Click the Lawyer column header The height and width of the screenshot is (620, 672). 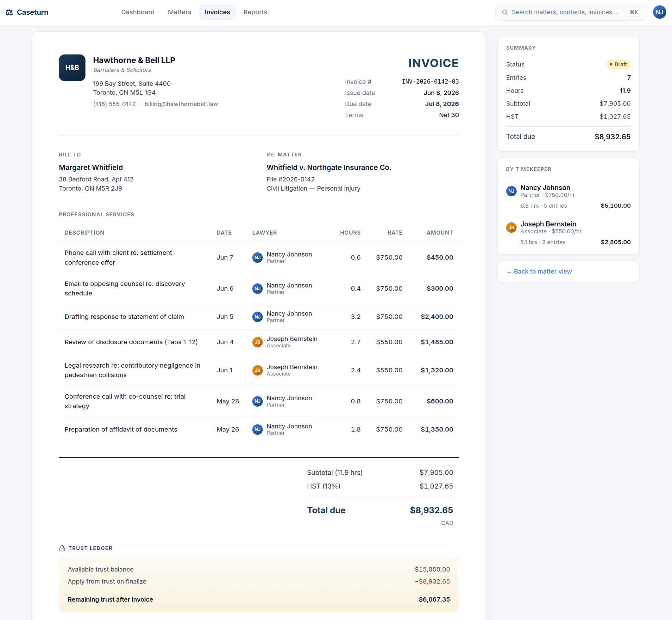tap(265, 233)
